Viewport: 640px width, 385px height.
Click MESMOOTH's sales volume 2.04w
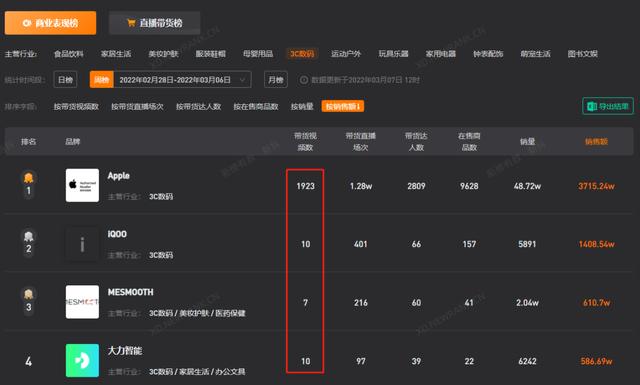527,303
